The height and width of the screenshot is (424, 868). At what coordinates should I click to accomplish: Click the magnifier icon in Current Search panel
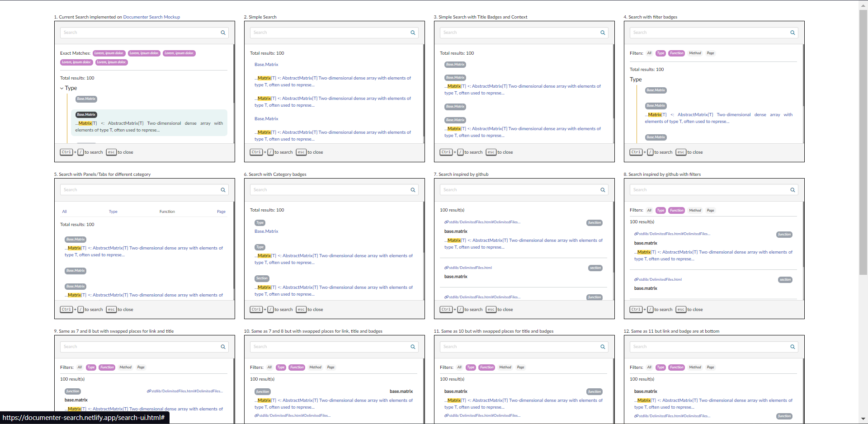coord(222,33)
